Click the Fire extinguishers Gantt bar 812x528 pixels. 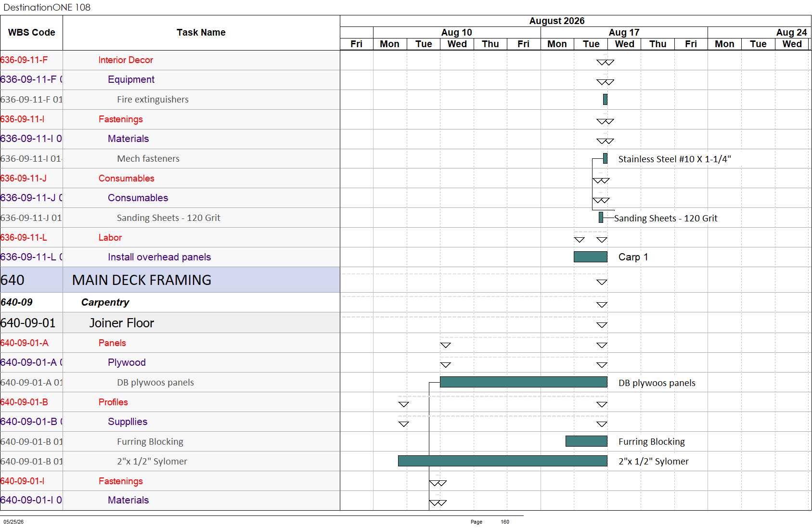tap(605, 99)
